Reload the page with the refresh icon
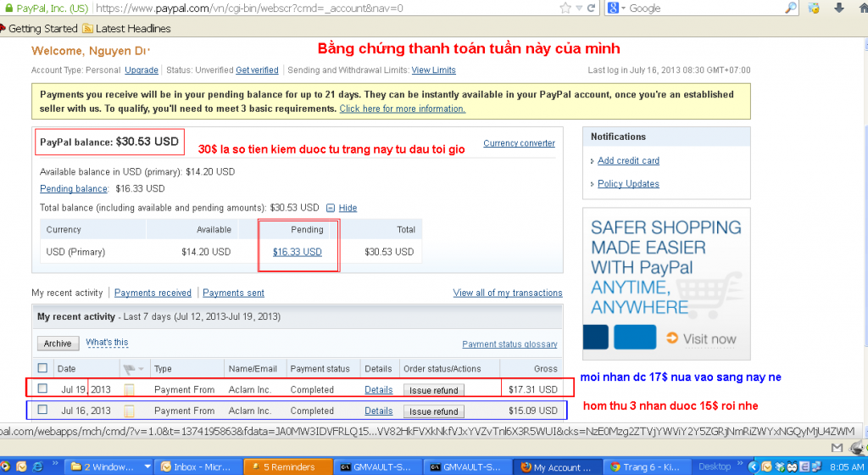The width and height of the screenshot is (868, 475). point(591,8)
